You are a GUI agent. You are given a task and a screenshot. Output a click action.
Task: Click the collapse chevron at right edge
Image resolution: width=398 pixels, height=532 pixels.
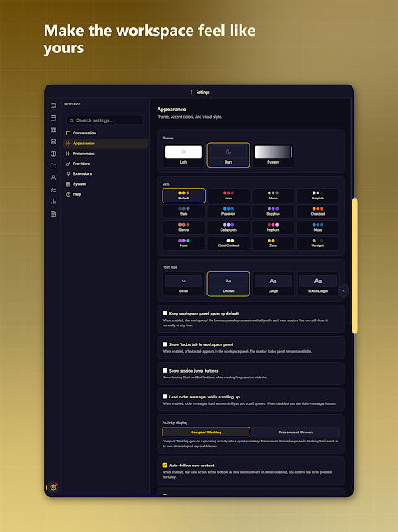pyautogui.click(x=344, y=290)
